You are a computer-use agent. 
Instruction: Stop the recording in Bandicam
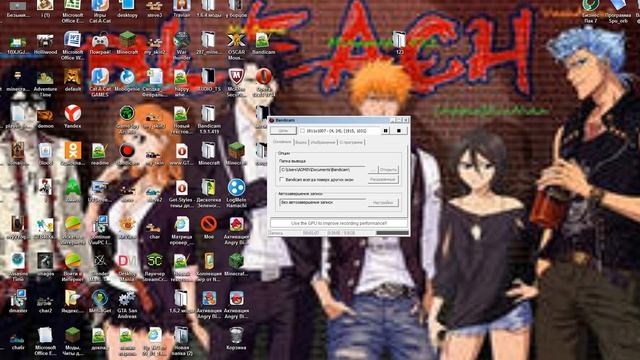pos(399,131)
